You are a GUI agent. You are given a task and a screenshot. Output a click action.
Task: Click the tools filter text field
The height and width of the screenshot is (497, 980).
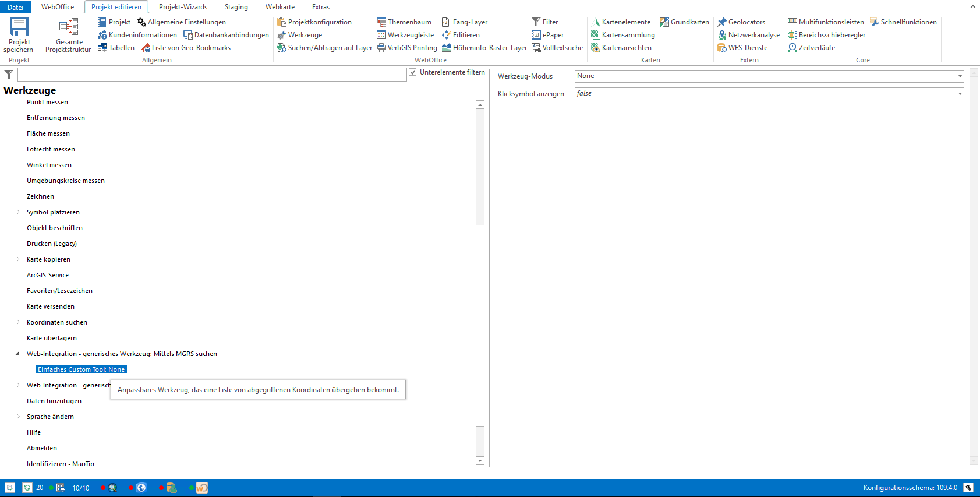[x=212, y=75]
